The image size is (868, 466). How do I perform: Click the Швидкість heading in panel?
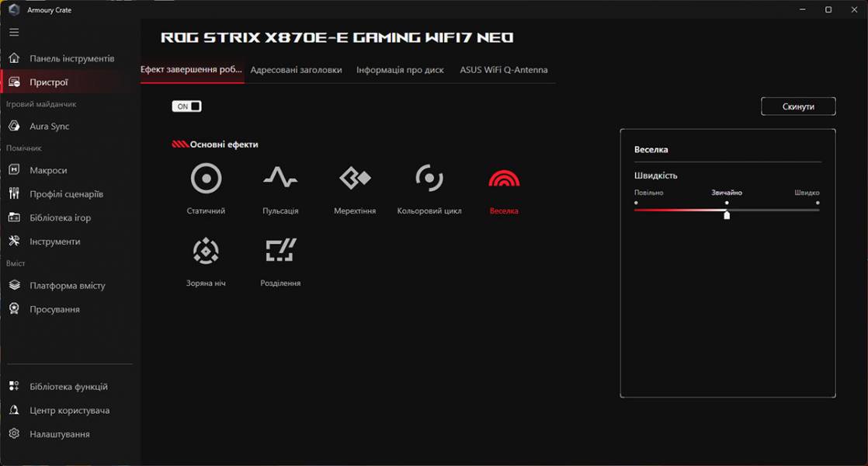point(656,176)
